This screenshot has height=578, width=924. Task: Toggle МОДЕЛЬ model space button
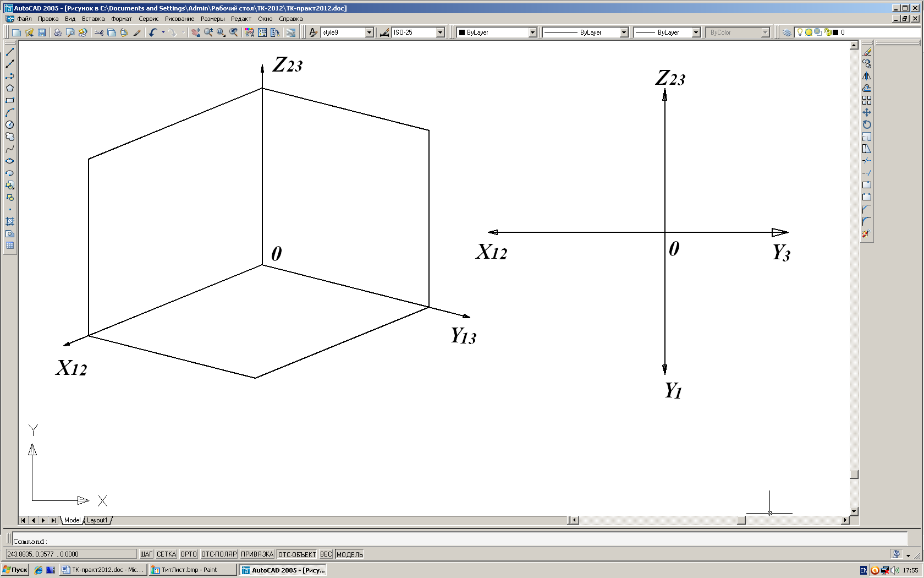349,554
